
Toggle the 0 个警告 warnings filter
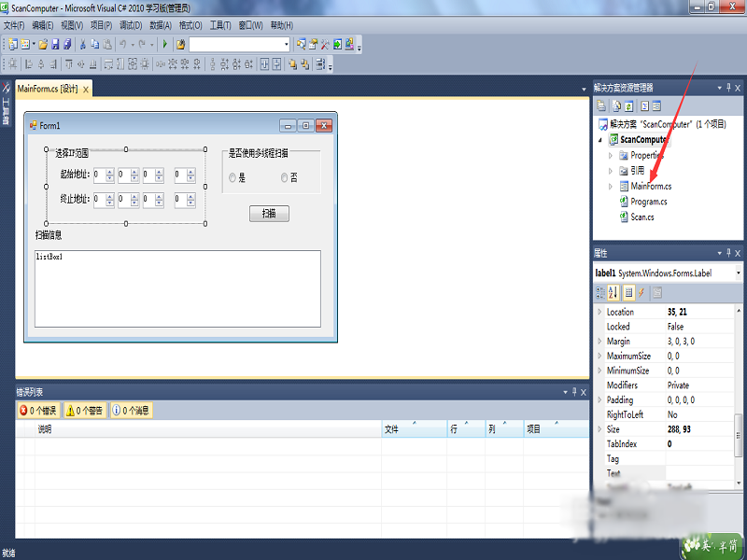[x=84, y=411]
